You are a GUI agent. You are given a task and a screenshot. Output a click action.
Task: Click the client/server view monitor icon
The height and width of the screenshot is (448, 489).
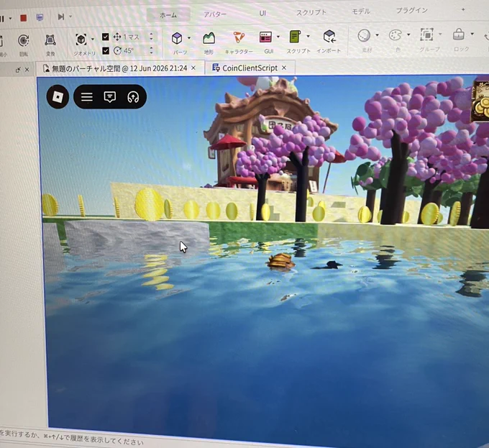40,17
